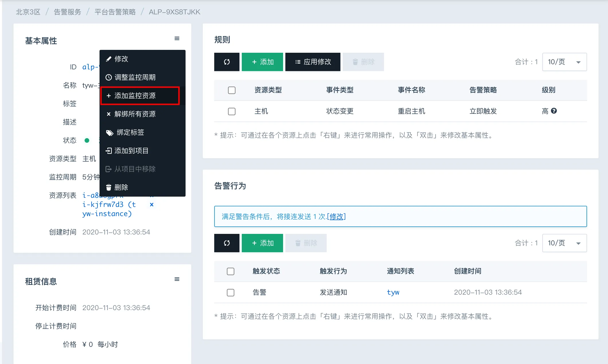Viewport: 608px width, 364px height.
Task: Open the tyw notification list link
Action: (x=393, y=292)
